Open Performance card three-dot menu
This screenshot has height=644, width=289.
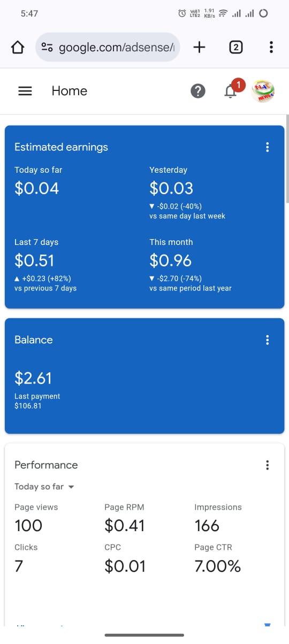click(268, 465)
